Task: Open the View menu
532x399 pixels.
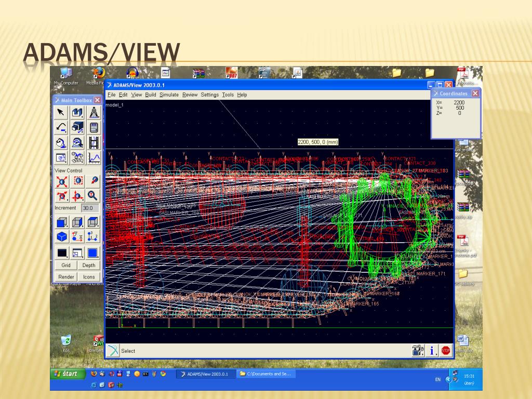Action: 137,95
